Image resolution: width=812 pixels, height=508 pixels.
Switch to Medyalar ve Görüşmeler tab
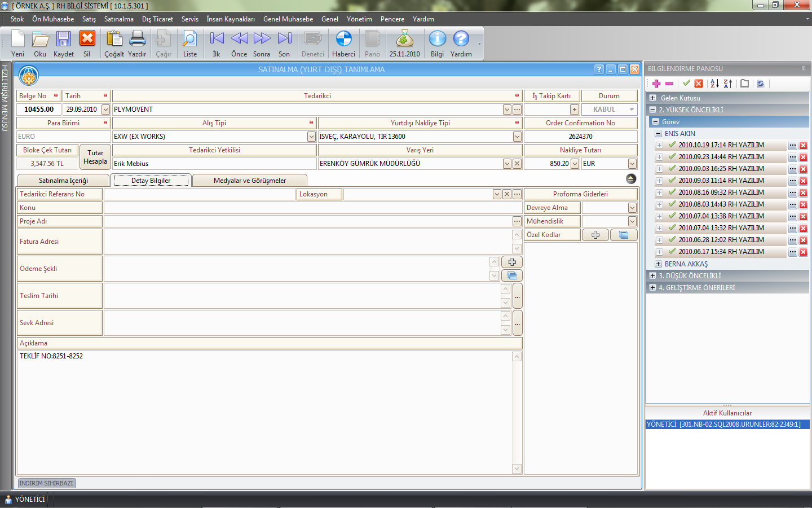249,181
